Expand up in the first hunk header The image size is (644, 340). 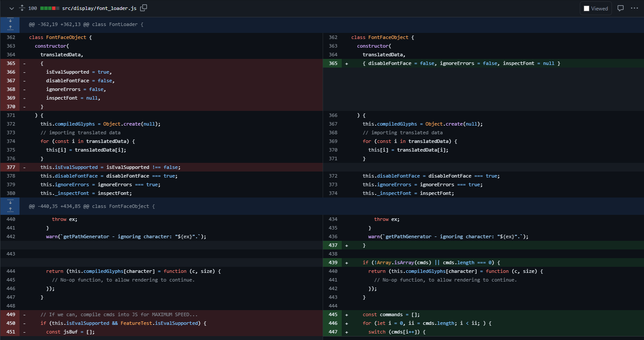click(10, 28)
